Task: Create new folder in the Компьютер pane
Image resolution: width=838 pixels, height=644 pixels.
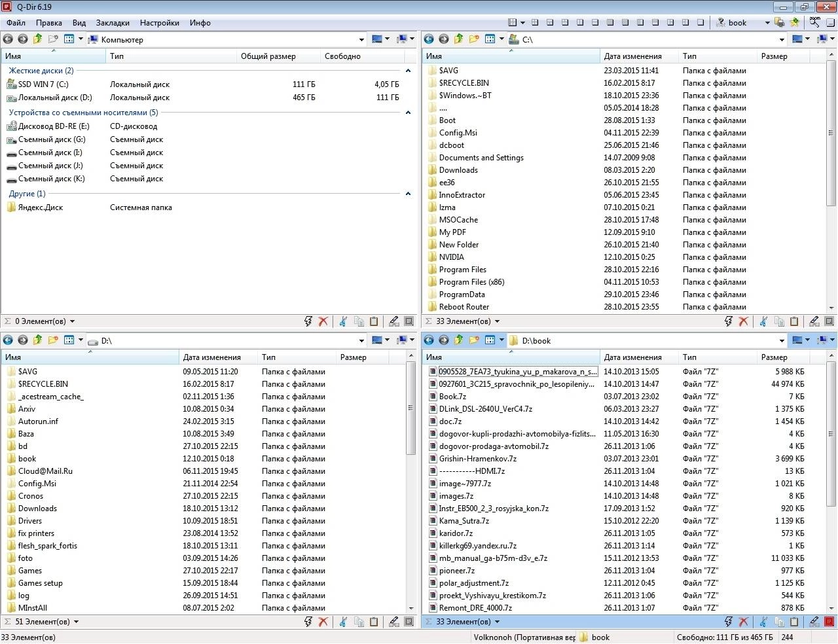Action: 53,39
